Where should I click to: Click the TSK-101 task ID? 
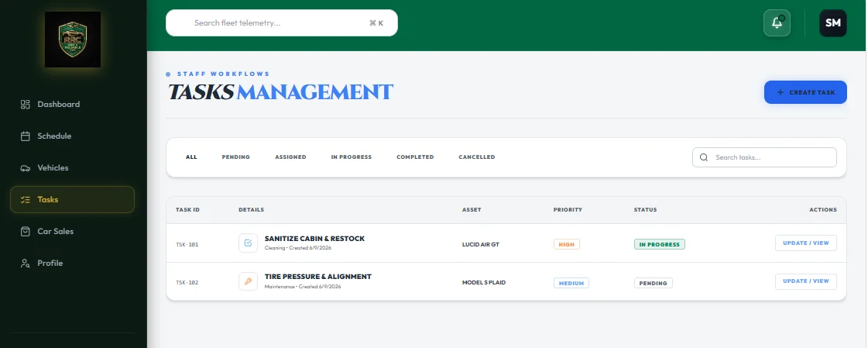[x=187, y=244]
